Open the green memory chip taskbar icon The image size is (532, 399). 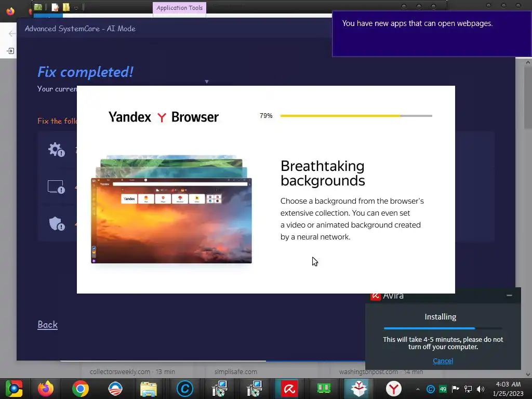pyautogui.click(x=324, y=389)
